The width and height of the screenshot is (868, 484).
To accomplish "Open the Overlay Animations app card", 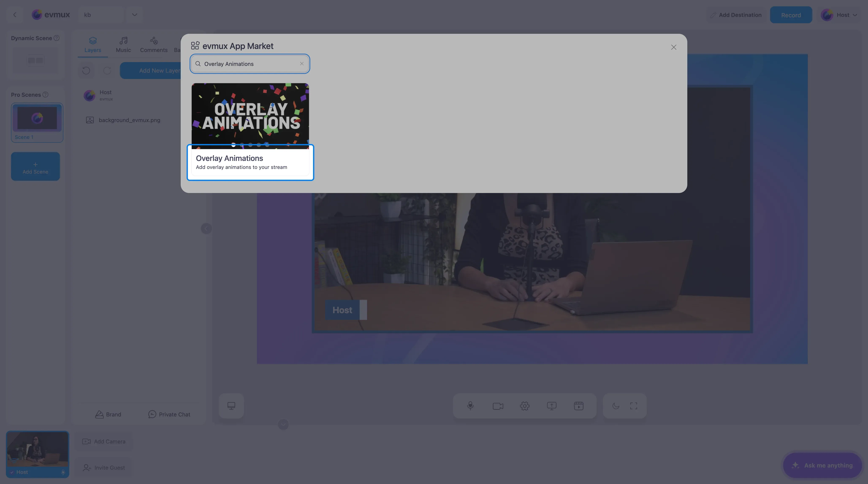I will (250, 129).
